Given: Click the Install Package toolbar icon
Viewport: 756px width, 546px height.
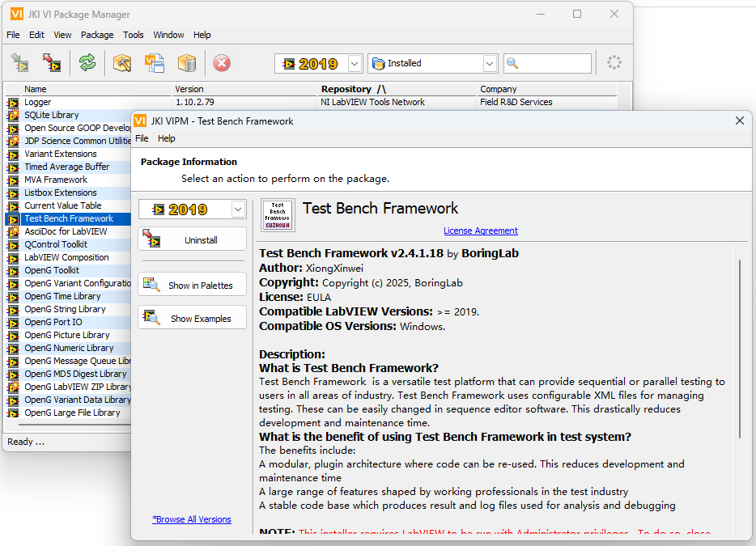Looking at the screenshot, I should (x=20, y=63).
